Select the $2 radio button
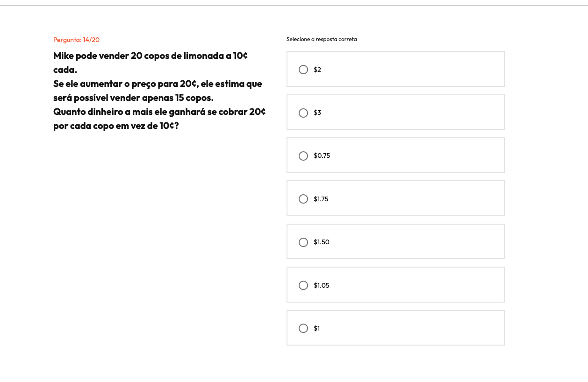 click(x=303, y=70)
